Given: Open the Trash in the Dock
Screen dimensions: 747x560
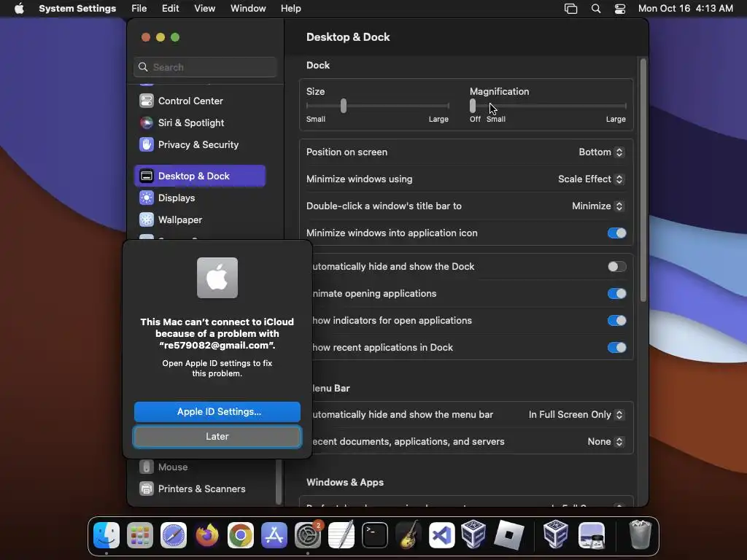Looking at the screenshot, I should click(640, 534).
